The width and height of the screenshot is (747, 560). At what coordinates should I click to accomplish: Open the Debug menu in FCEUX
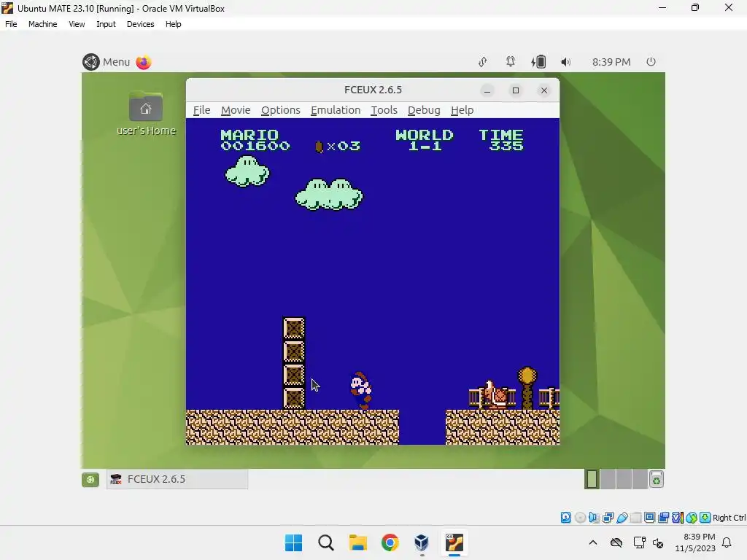[424, 110]
